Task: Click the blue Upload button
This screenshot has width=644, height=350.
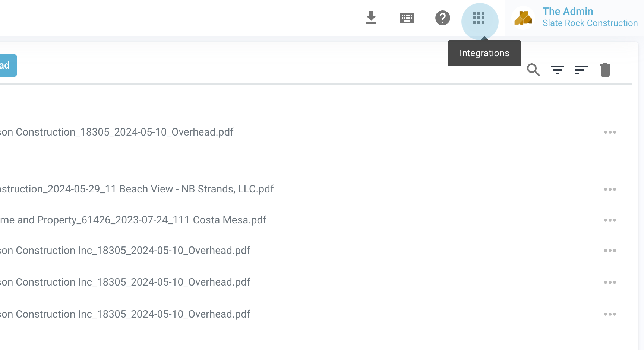Action: point(7,66)
